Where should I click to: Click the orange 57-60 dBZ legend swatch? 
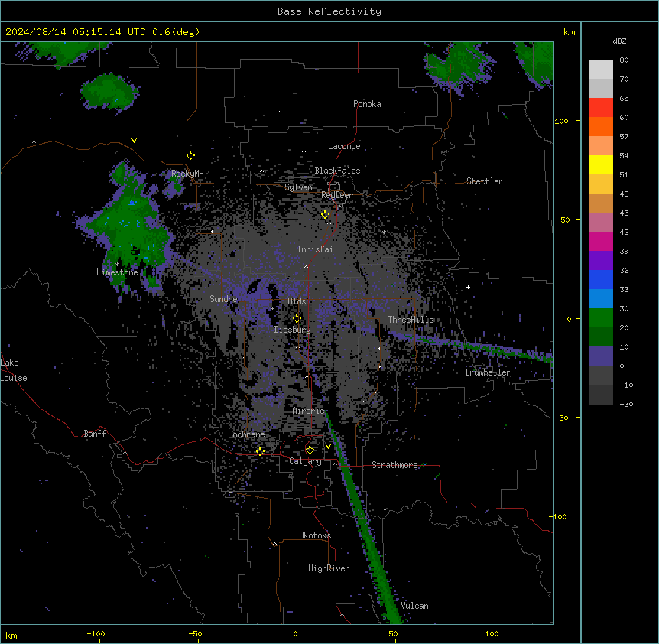pos(601,126)
